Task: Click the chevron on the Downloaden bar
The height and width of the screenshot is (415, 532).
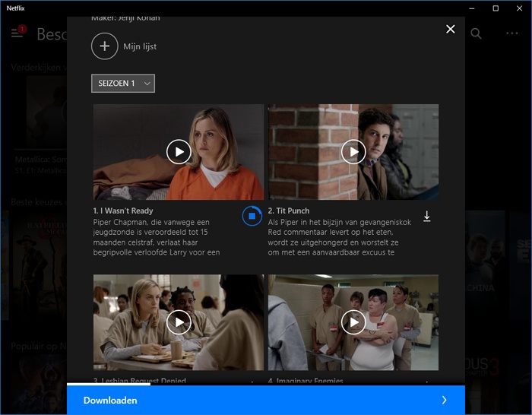Action: (x=444, y=400)
